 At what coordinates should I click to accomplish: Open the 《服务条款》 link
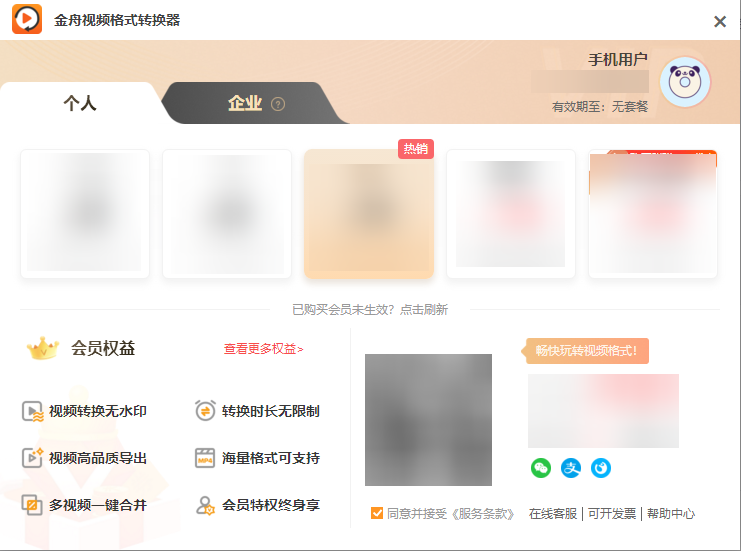pos(483,514)
